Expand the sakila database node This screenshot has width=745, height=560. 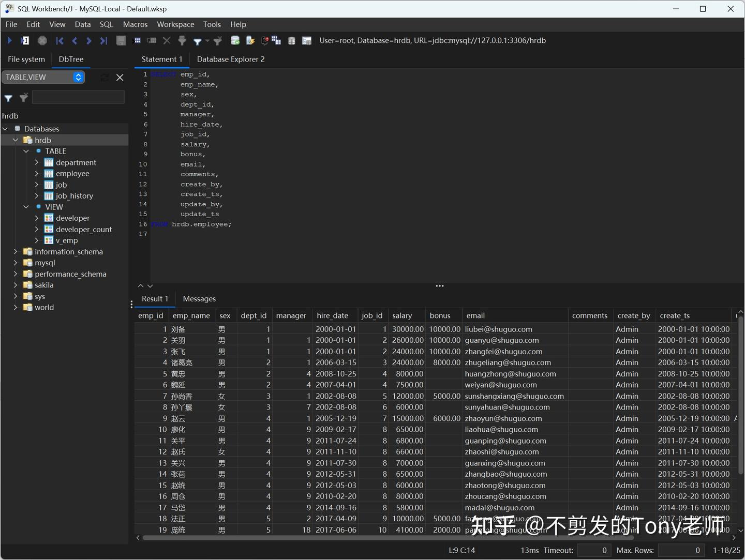click(16, 285)
